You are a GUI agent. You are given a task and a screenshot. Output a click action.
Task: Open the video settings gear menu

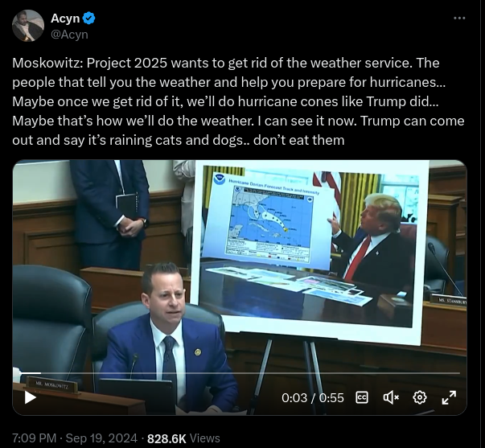(x=420, y=397)
